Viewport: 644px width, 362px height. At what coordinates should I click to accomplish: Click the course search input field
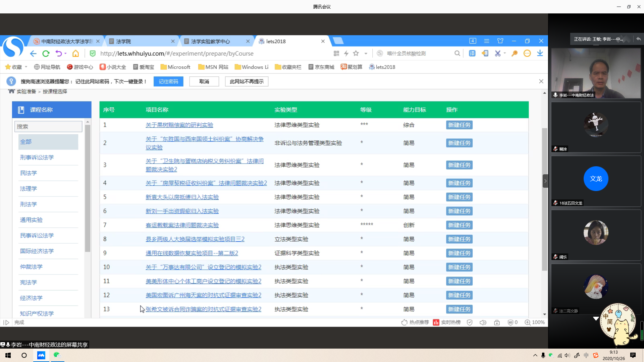point(48,127)
